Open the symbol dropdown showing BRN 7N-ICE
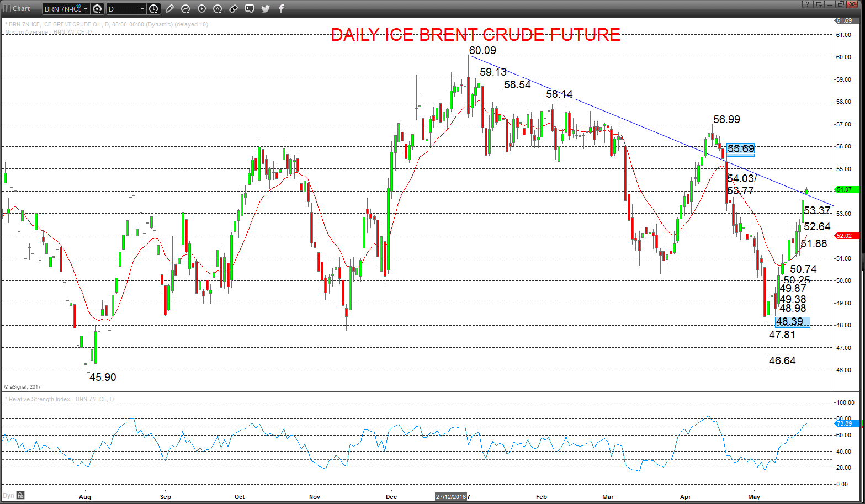Image resolution: width=865 pixels, height=504 pixels. click(66, 9)
